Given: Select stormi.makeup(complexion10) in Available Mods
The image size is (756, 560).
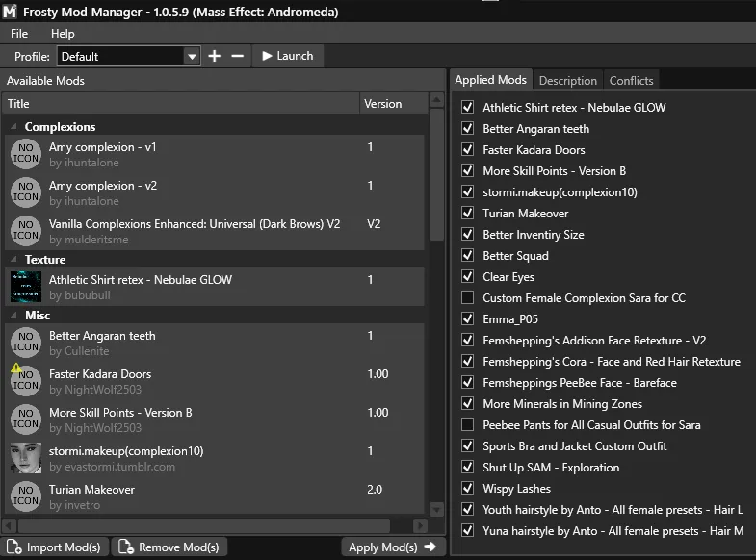Looking at the screenshot, I should click(215, 458).
